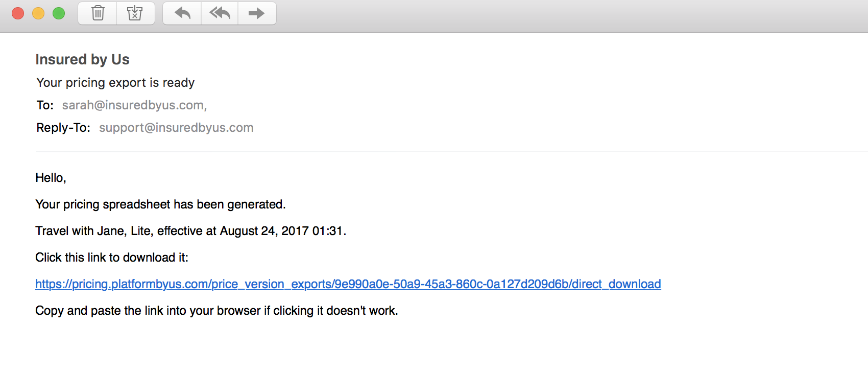The width and height of the screenshot is (868, 373).
Task: Delete this email with the trash icon
Action: tap(98, 13)
